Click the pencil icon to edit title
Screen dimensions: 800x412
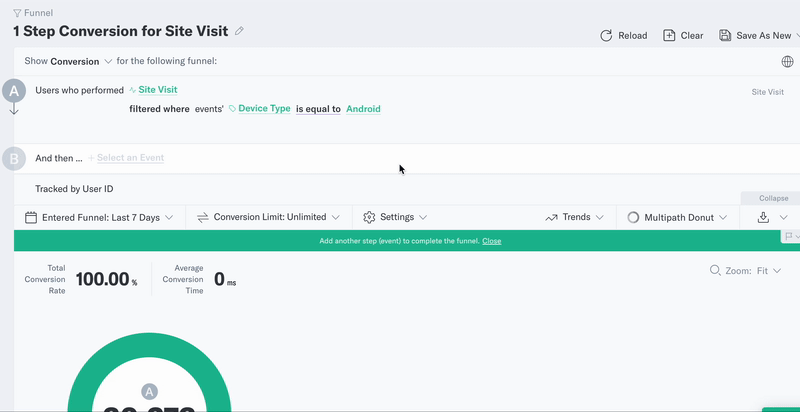click(x=239, y=31)
